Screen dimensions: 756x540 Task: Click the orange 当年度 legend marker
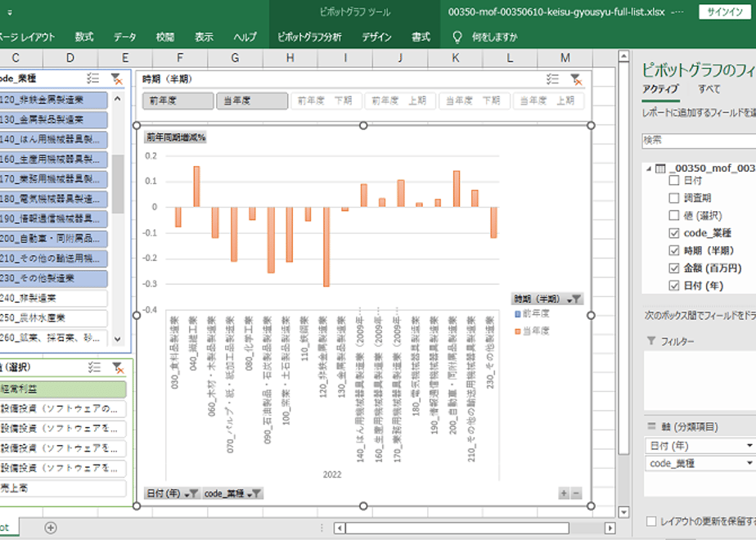pyautogui.click(x=518, y=331)
